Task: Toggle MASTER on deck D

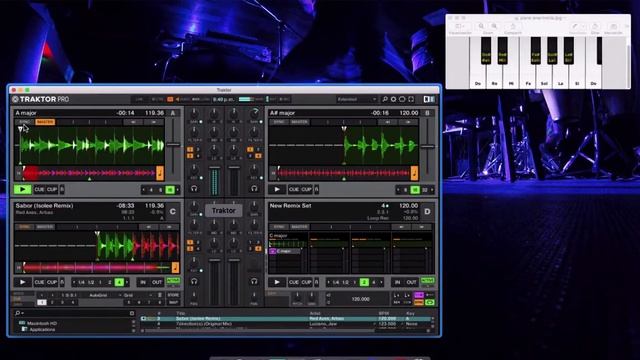Action: click(300, 227)
